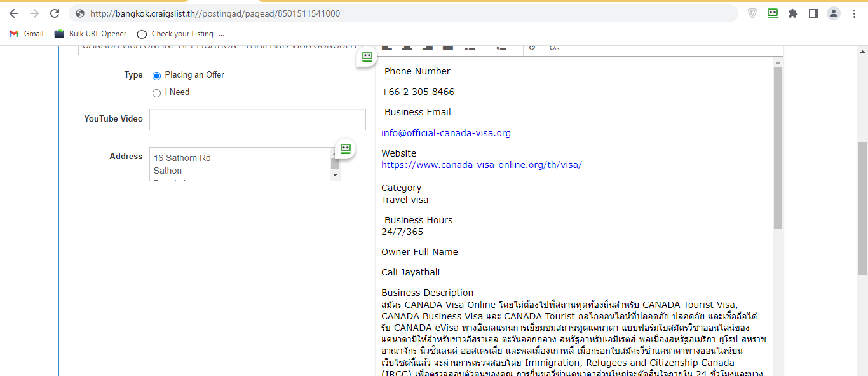The image size is (868, 376).
Task: Click RoboForm icon beside the title field
Action: 367,57
